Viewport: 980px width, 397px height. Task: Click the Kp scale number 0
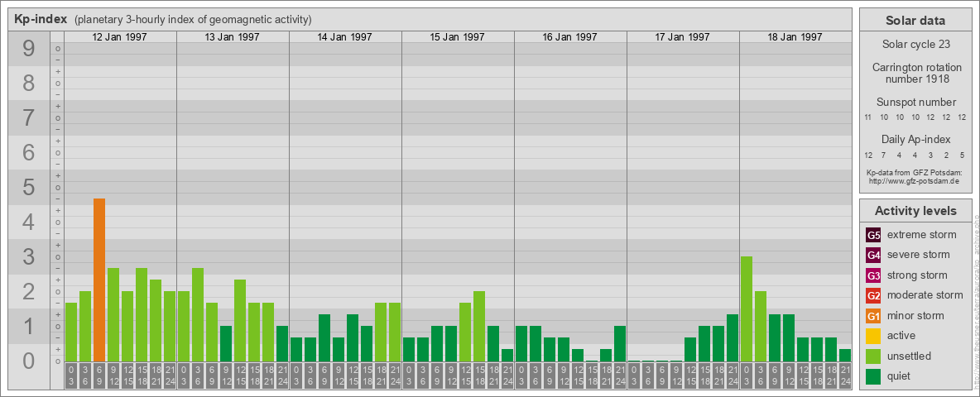[29, 360]
